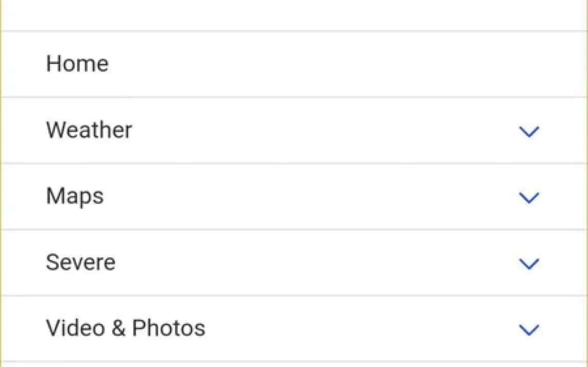Expand the Video & Photos chevron
The height and width of the screenshot is (367, 588).
[x=528, y=330]
